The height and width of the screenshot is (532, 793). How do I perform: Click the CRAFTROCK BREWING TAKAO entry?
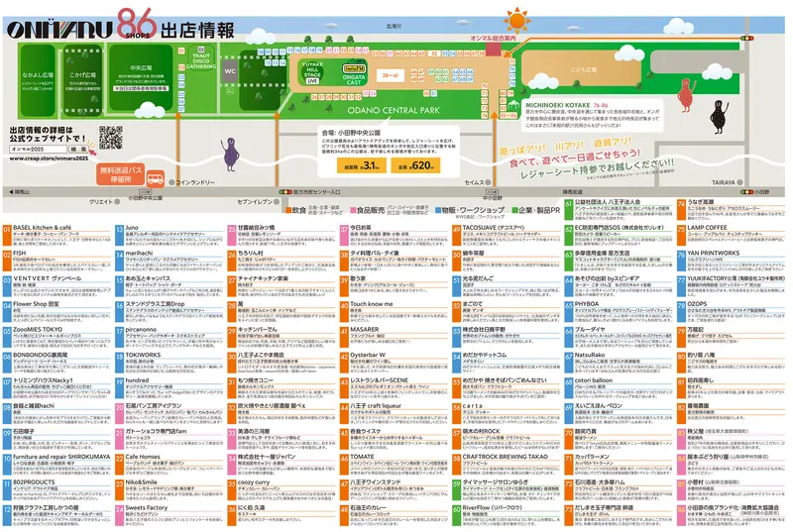(507, 466)
